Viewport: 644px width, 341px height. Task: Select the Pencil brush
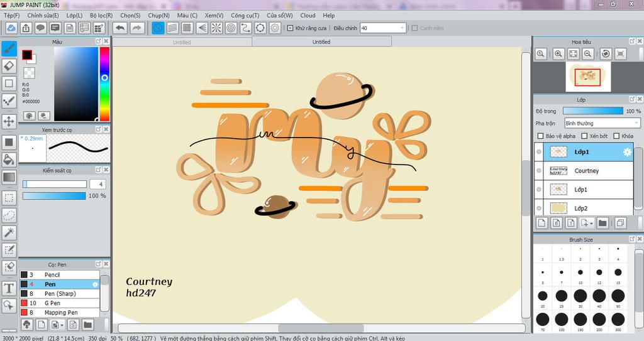click(x=60, y=274)
